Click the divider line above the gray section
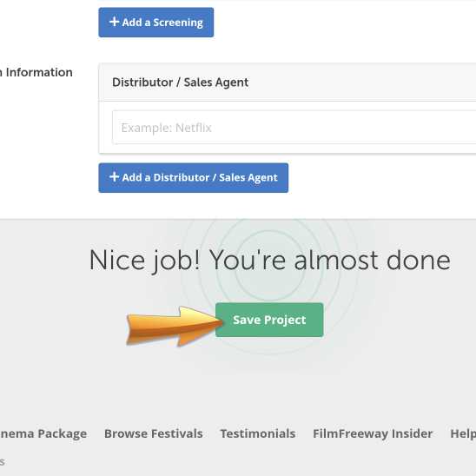The height and width of the screenshot is (476, 476). point(238,219)
